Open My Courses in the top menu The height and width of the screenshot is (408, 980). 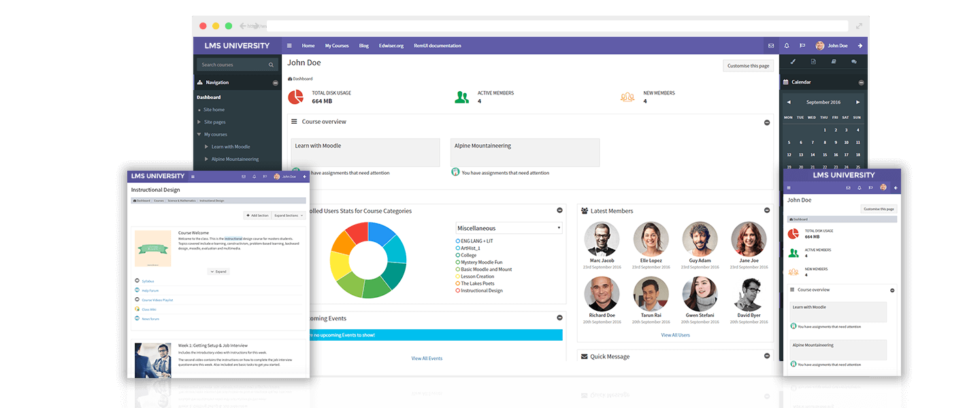336,46
